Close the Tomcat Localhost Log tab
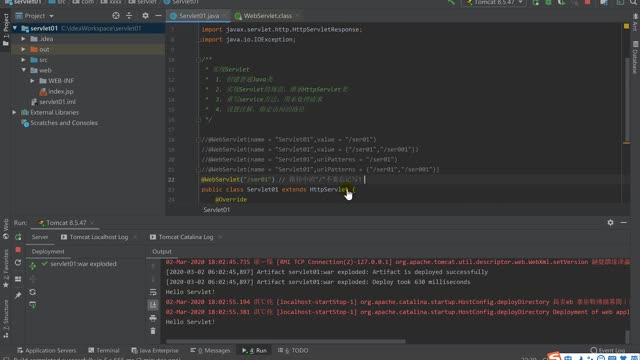This screenshot has width=640, height=360. pyautogui.click(x=135, y=237)
